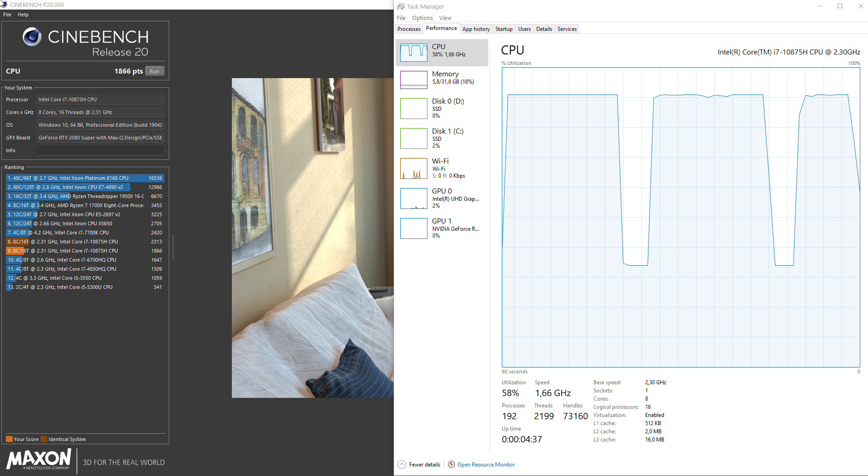Select the Disk 0 (D:) graph thumbnail
The height and width of the screenshot is (476, 868).
click(x=413, y=108)
